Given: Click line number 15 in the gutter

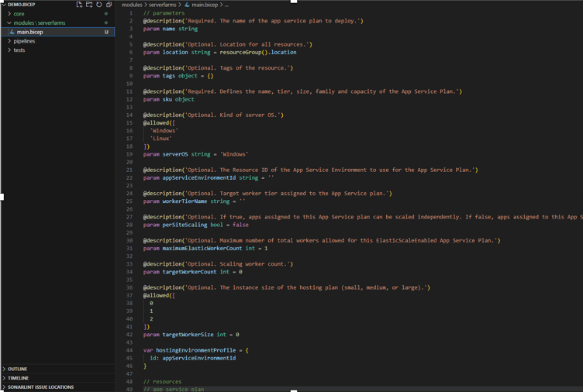Looking at the screenshot, I should [x=129, y=123].
